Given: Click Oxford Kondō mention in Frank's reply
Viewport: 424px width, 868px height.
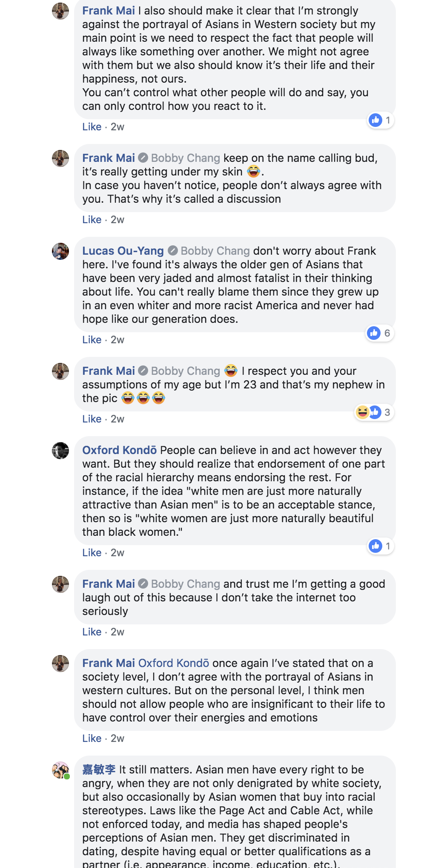Looking at the screenshot, I should point(174,663).
